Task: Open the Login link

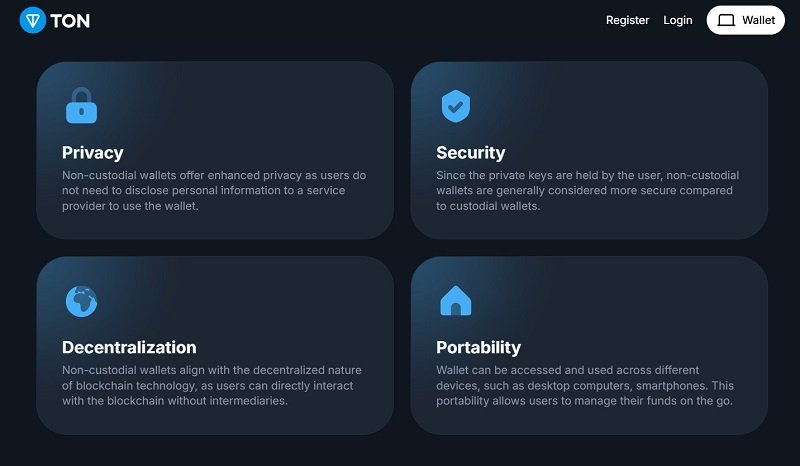Action: tap(678, 20)
